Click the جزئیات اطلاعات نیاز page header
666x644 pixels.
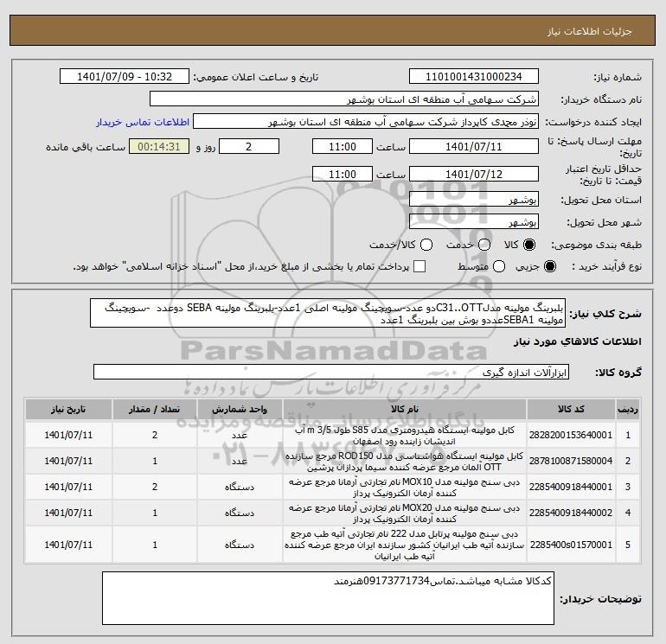tap(590, 31)
